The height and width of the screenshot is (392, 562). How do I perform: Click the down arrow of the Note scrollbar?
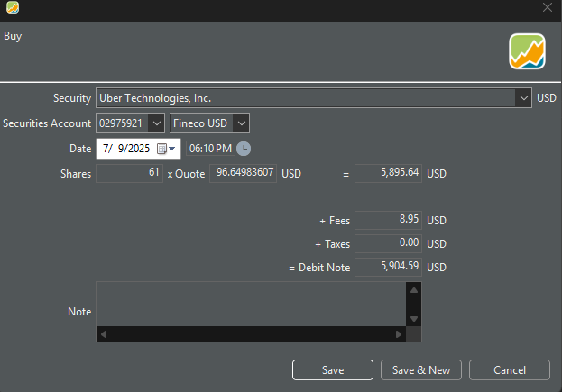pyautogui.click(x=414, y=319)
